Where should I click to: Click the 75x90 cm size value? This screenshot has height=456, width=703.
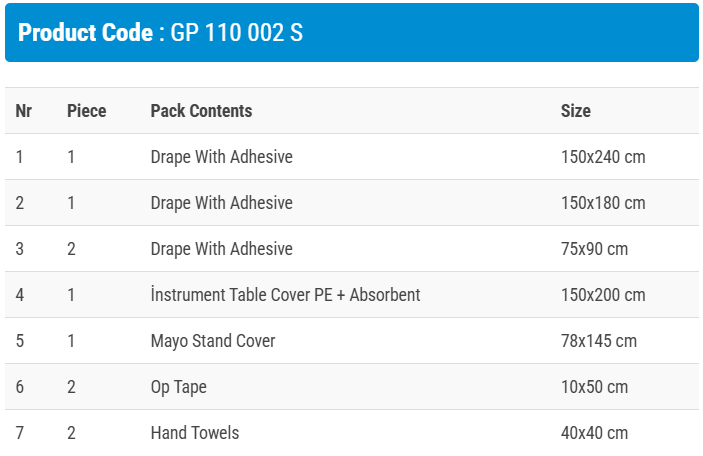click(x=594, y=249)
